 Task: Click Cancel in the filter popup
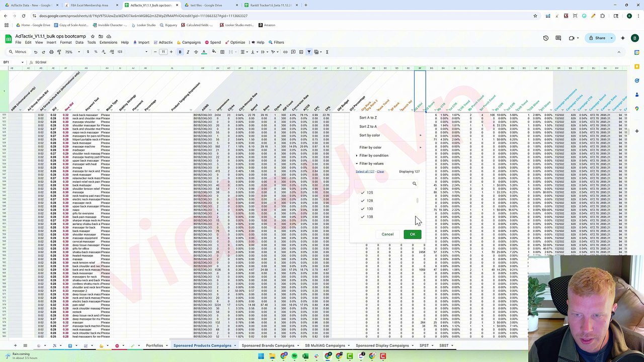pyautogui.click(x=387, y=234)
